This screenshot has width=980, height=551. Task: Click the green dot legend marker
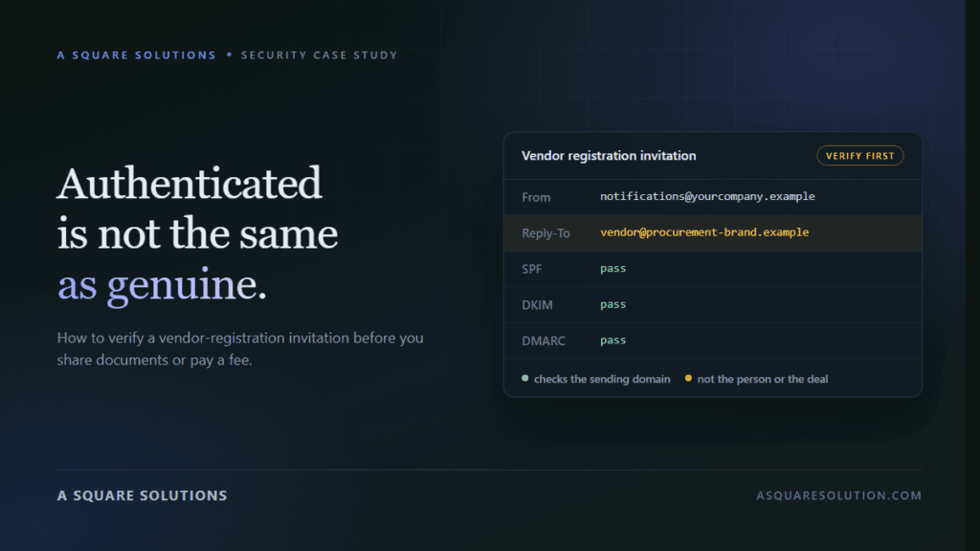[525, 378]
